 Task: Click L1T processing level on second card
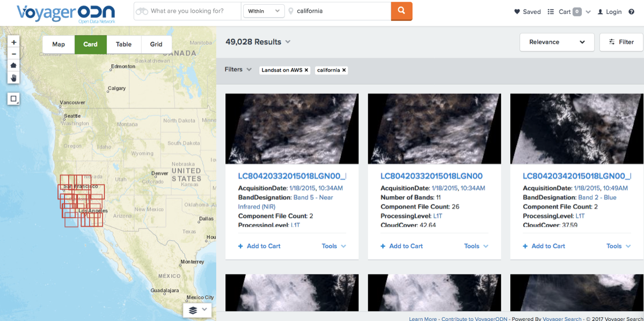(438, 216)
